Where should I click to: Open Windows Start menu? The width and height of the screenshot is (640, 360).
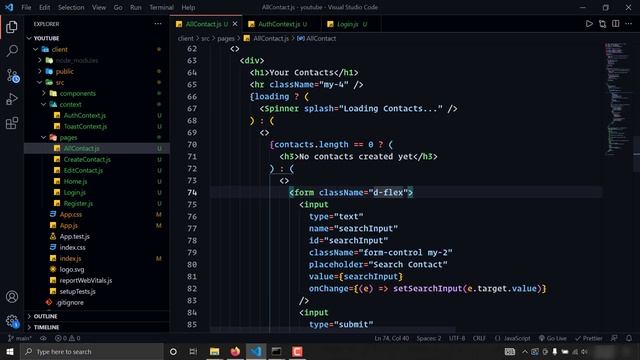(x=10, y=351)
